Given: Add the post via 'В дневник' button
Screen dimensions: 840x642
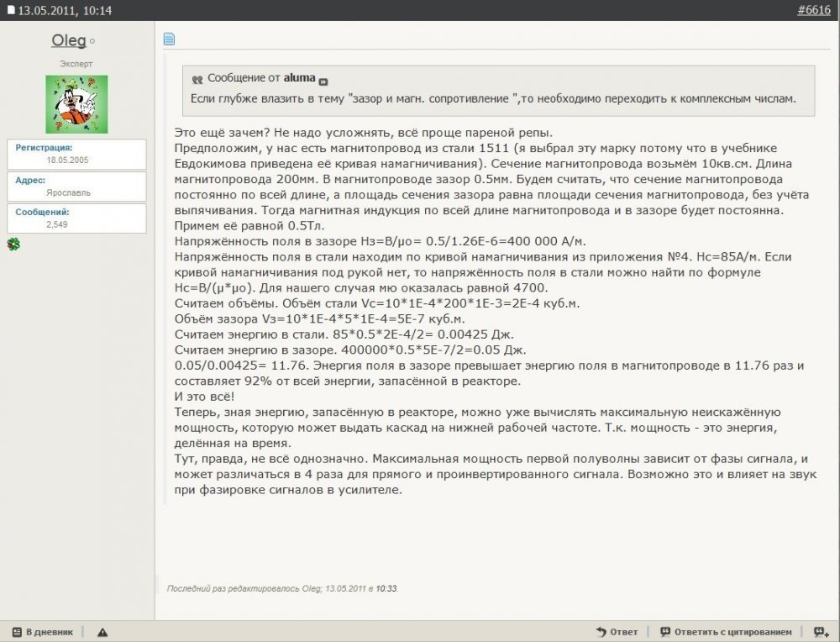Looking at the screenshot, I should pyautogui.click(x=43, y=632).
